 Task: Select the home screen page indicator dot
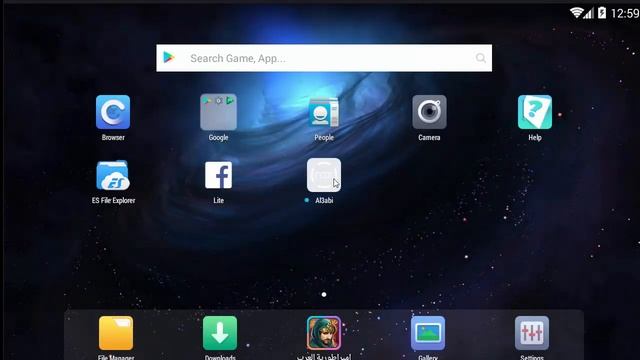[x=324, y=294]
